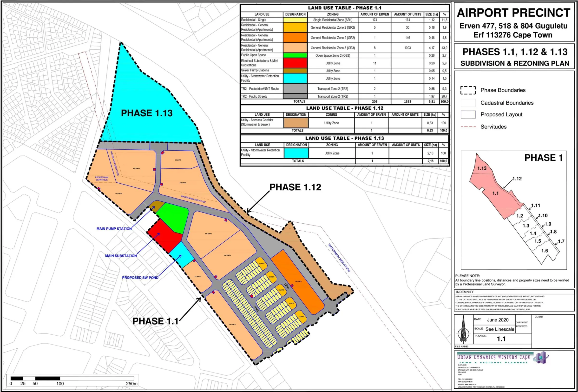578x392 pixels.
Task: Click the PEDESTRIAN SERVITUDE label on the map
Action: point(101,179)
